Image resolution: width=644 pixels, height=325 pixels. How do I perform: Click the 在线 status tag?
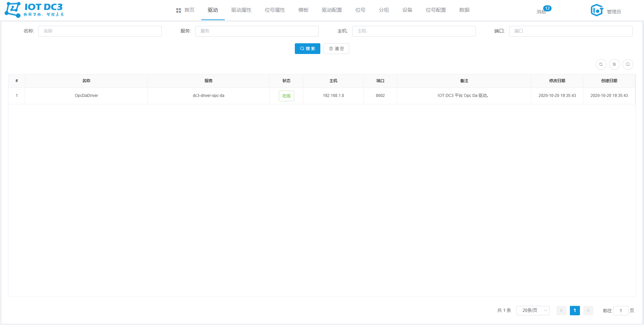click(286, 96)
